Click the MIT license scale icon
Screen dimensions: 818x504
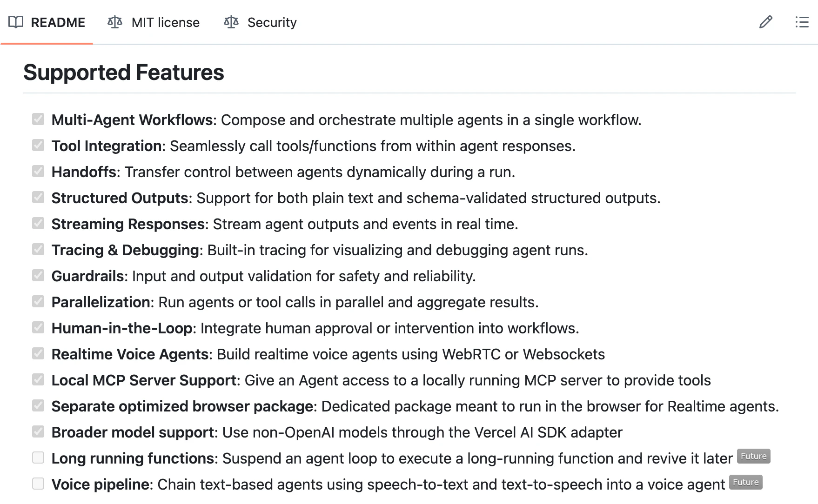coord(115,22)
